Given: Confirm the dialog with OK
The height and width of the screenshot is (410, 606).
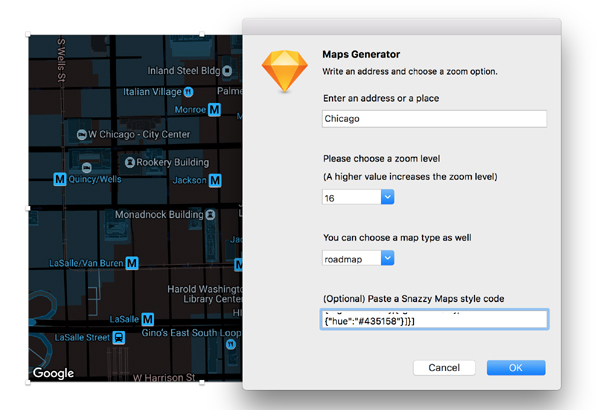Looking at the screenshot, I should tap(515, 367).
